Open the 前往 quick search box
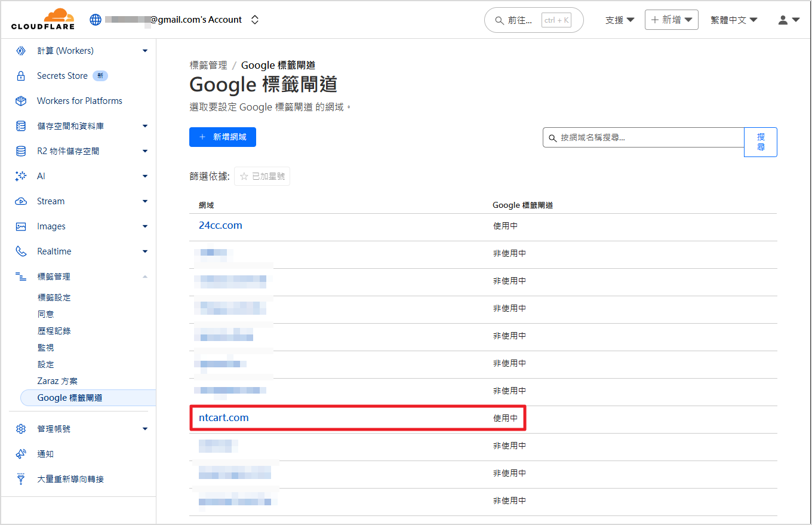Screen dimensions: 812x525 [534, 20]
